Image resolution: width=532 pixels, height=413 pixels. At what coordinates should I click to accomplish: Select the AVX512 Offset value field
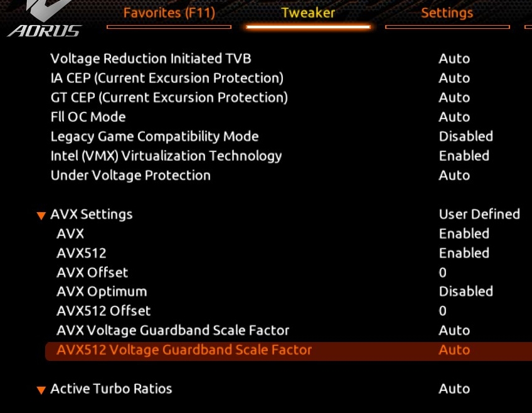[443, 311]
